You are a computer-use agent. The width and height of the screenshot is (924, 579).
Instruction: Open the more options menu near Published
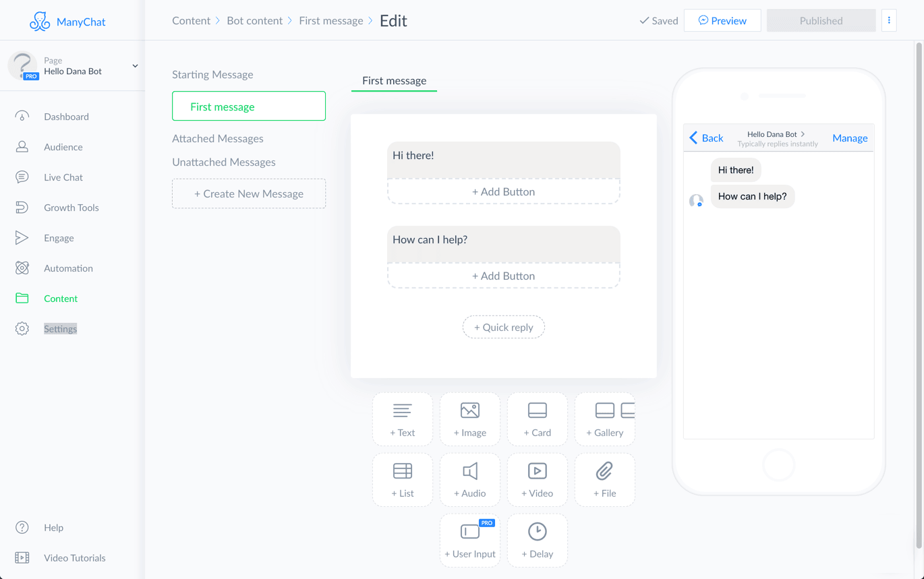[x=889, y=20]
